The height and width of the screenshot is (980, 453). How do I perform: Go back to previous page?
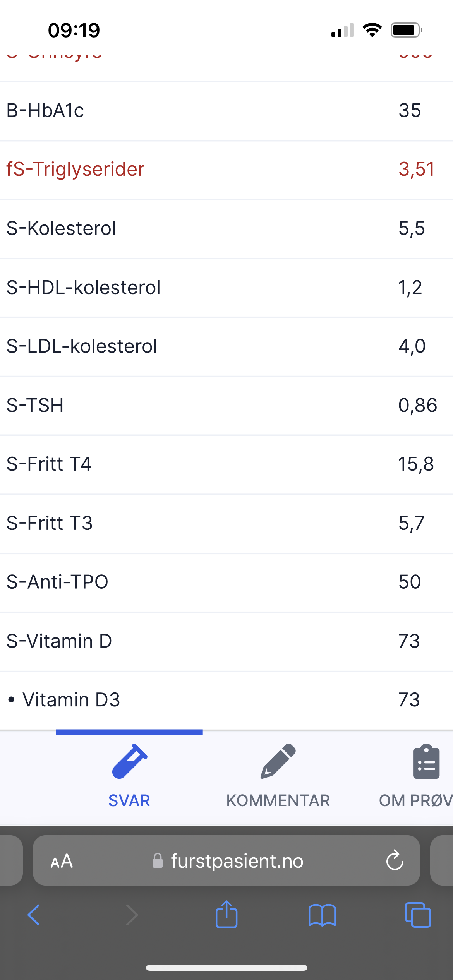[x=34, y=915]
